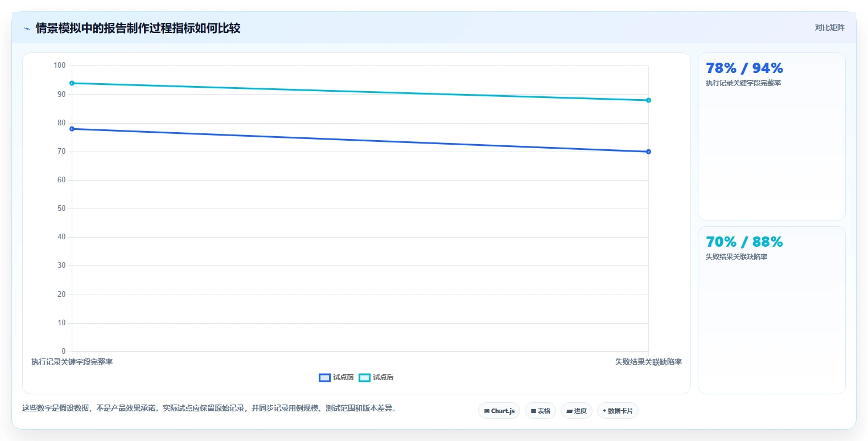Image resolution: width=868 pixels, height=441 pixels.
Task: Click the x-axis label 执行记录关键字段完整率
Action: coord(72,362)
